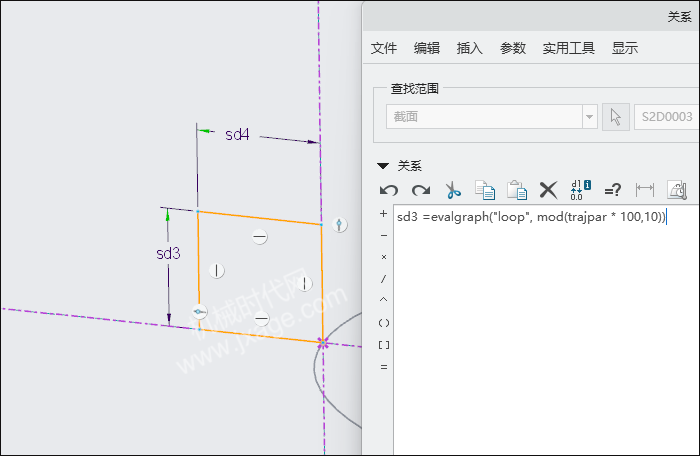Paste from clipboard into relations

tap(517, 190)
